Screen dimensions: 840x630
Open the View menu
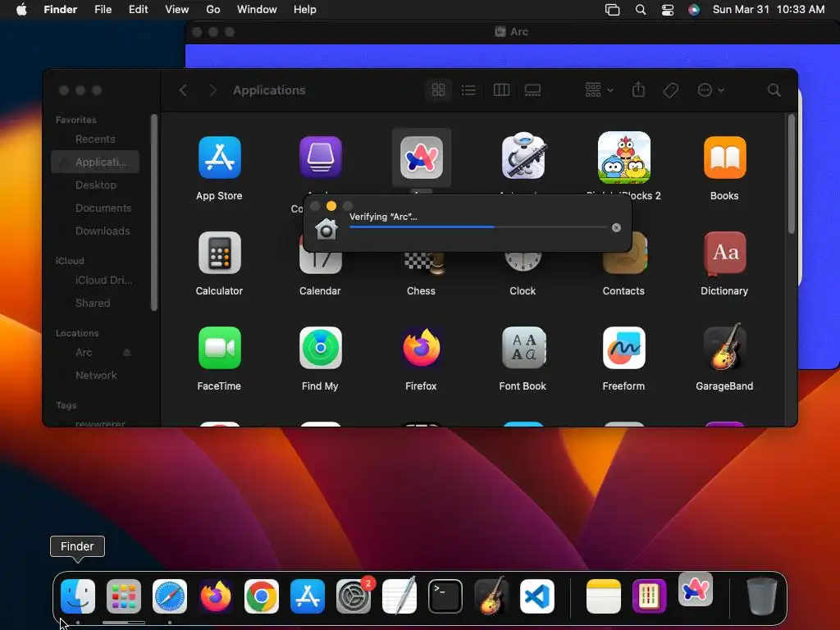tap(177, 10)
